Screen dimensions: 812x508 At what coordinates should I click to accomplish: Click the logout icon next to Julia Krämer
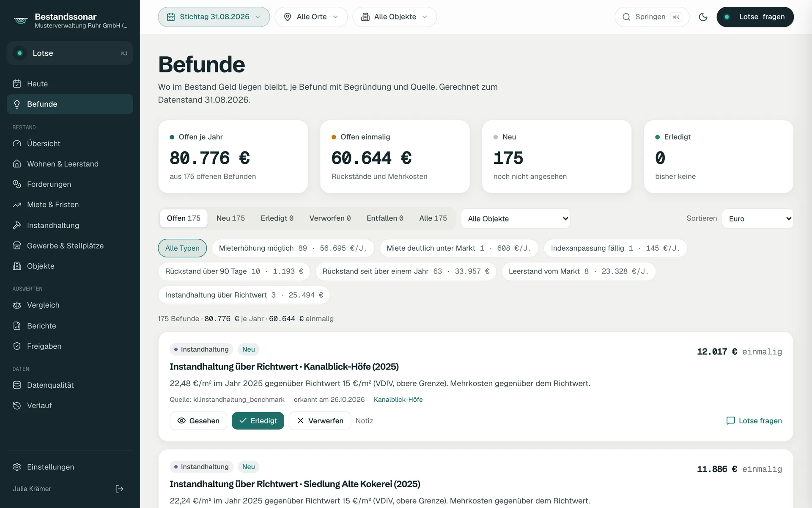coord(120,489)
